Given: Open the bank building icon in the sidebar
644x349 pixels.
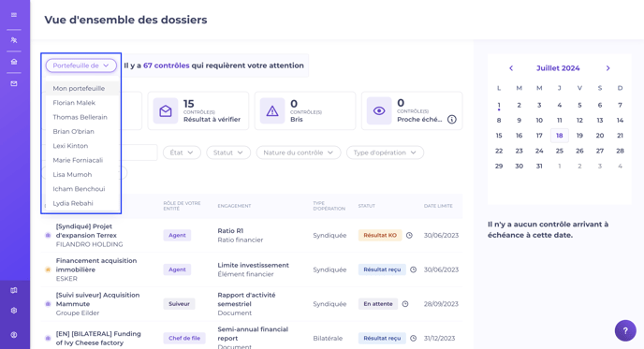Looking at the screenshot, I should 14,62.
